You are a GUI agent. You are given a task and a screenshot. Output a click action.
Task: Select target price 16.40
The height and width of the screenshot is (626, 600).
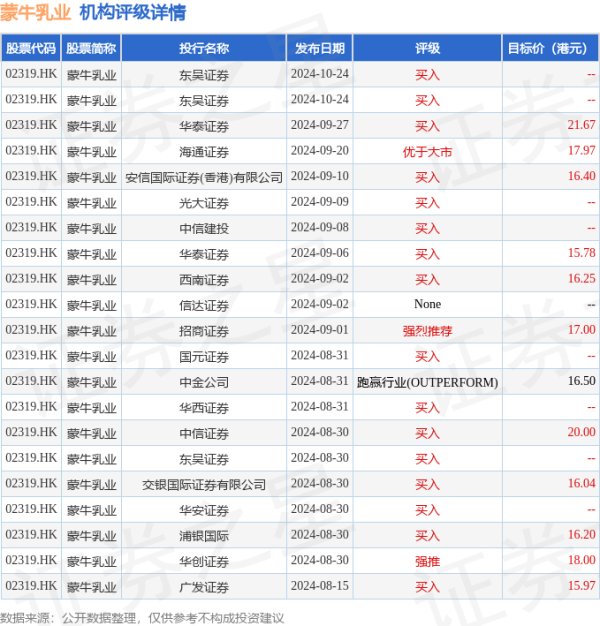(x=581, y=176)
